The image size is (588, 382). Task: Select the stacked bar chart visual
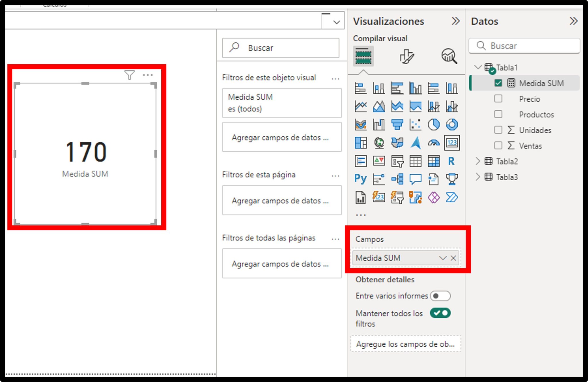click(x=361, y=88)
